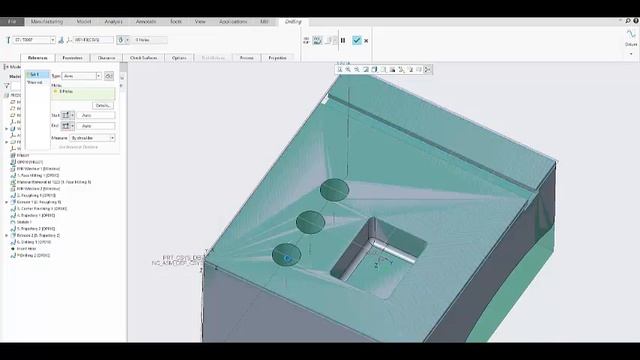The image size is (640, 360).
Task: Select 3. Corner Finishing 1 tree item
Action: (39, 209)
